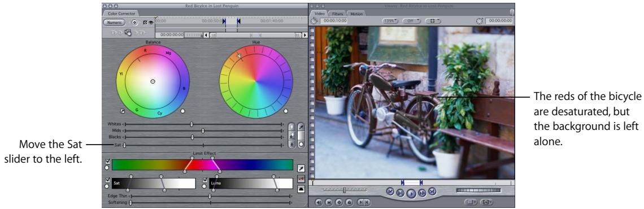The image size is (644, 209).
Task: Click the Softening slider handle
Action: point(130,202)
